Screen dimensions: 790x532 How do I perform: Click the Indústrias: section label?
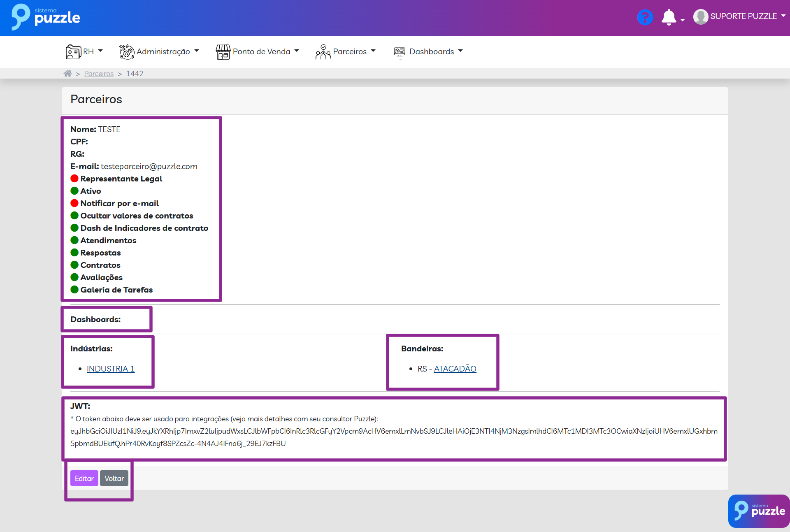click(x=91, y=348)
